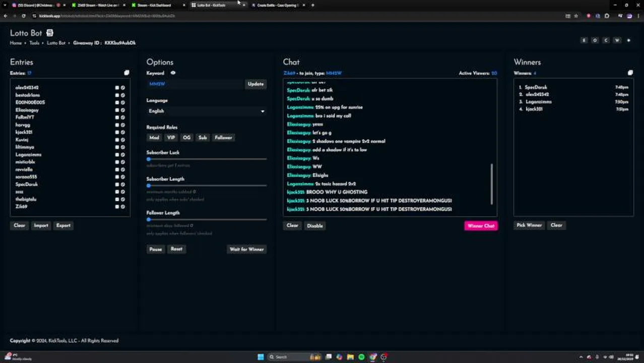
Task: Click the Export entries button
Action: 63,225
